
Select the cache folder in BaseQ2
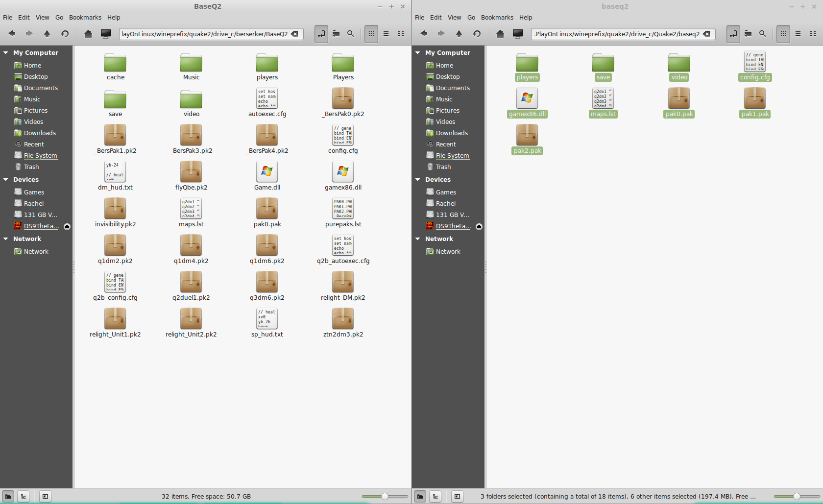(x=115, y=67)
